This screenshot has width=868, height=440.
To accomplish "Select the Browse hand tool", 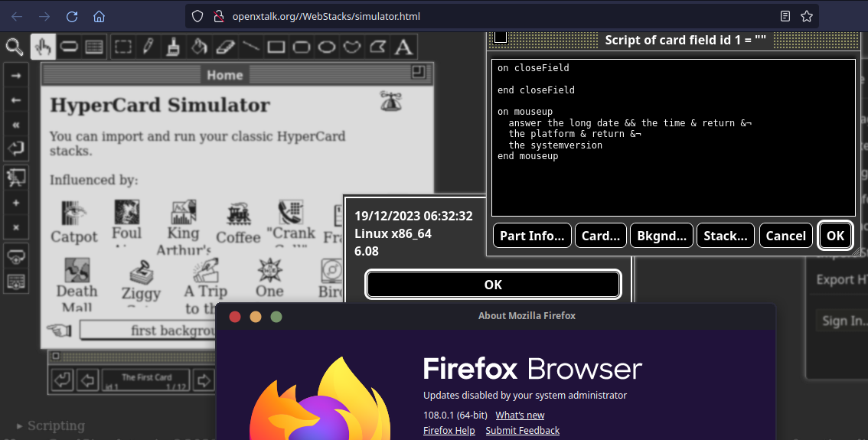I will coord(43,47).
